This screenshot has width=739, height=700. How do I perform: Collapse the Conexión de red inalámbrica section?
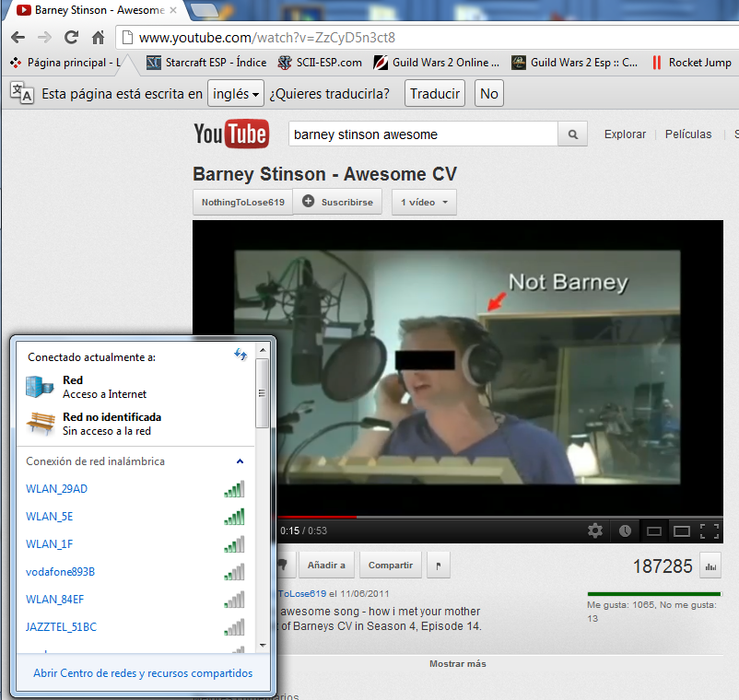point(240,461)
